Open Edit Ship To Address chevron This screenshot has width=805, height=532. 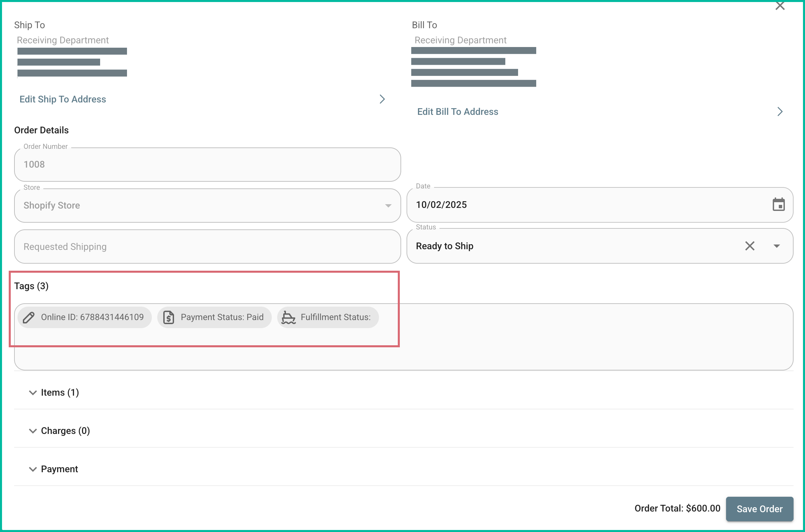(x=382, y=99)
